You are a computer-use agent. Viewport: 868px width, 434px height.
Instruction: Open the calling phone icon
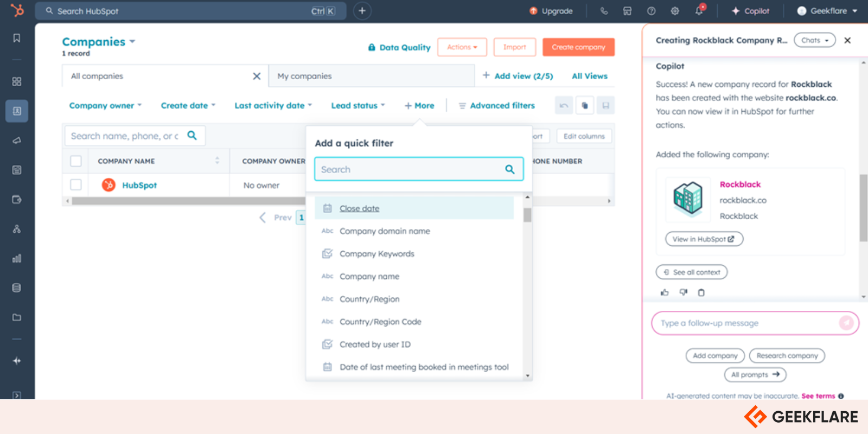click(x=604, y=11)
